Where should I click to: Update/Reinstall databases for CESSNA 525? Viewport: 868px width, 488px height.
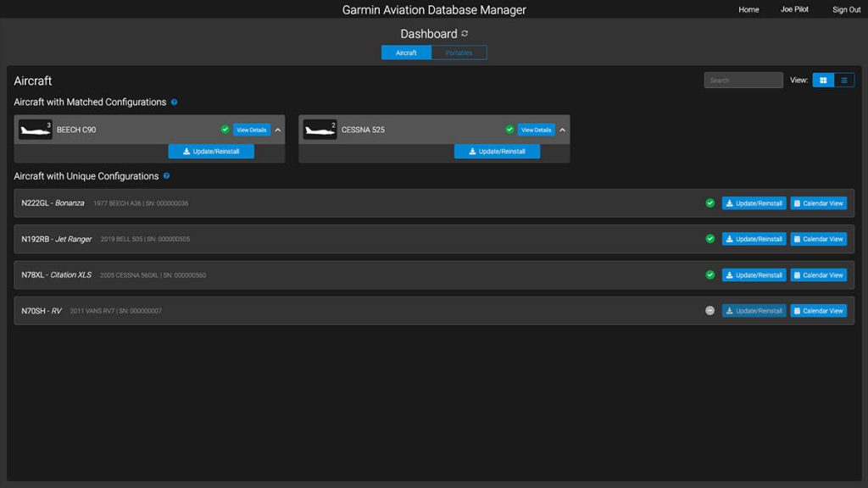[x=497, y=151]
